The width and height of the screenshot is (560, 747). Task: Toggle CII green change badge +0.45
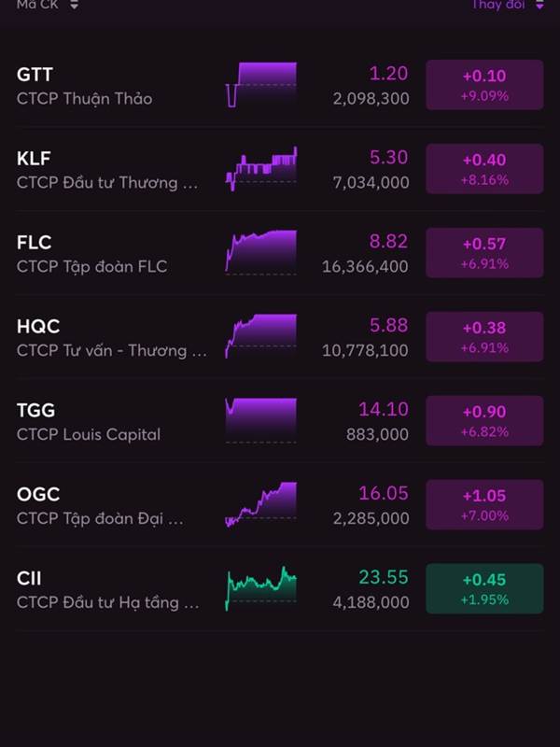tap(484, 589)
